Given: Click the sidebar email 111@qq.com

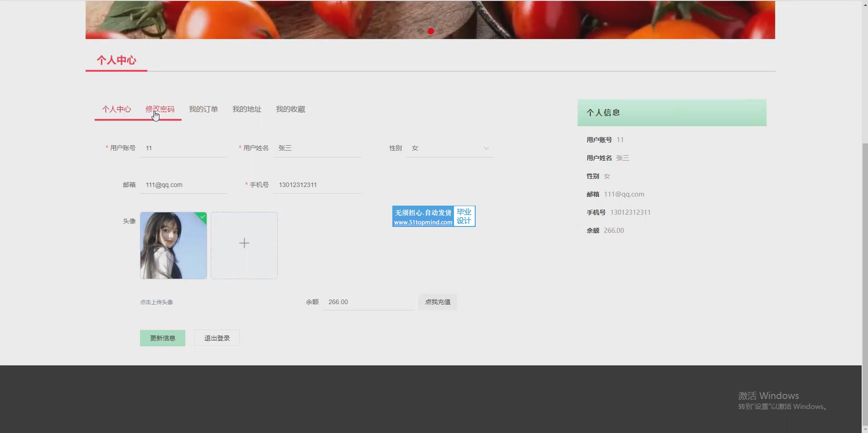Looking at the screenshot, I should [624, 194].
